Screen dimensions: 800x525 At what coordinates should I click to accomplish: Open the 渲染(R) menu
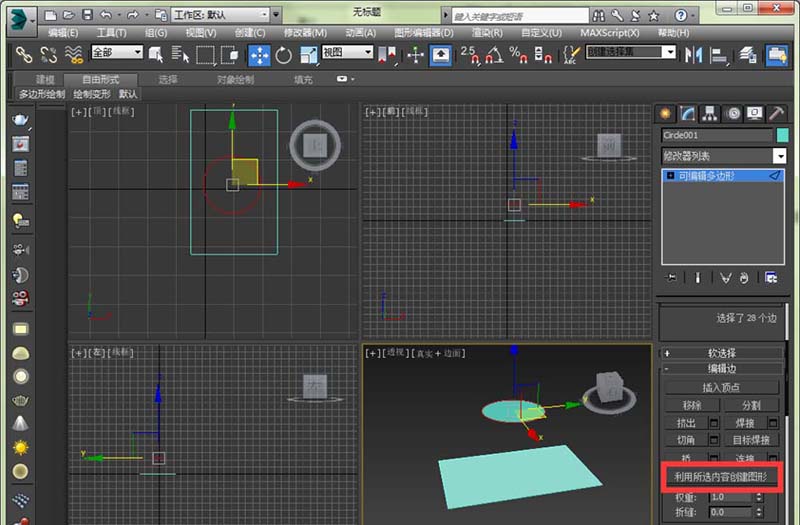coord(486,33)
